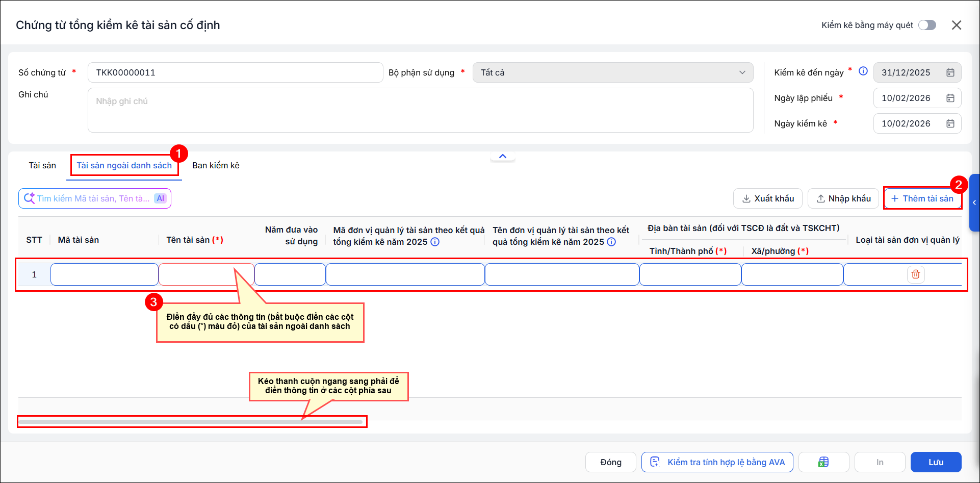The image size is (980, 483).
Task: Select the Tài sản tab
Action: click(42, 165)
